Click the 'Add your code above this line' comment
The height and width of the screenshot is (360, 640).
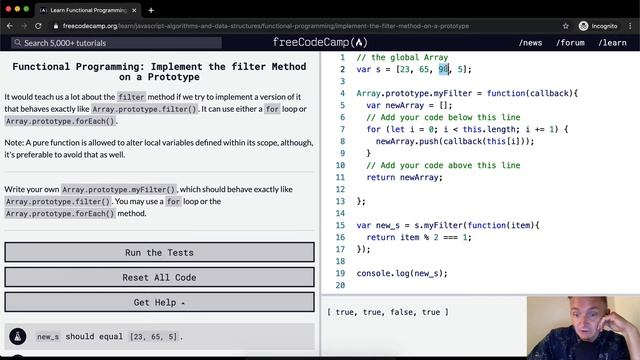(443, 165)
